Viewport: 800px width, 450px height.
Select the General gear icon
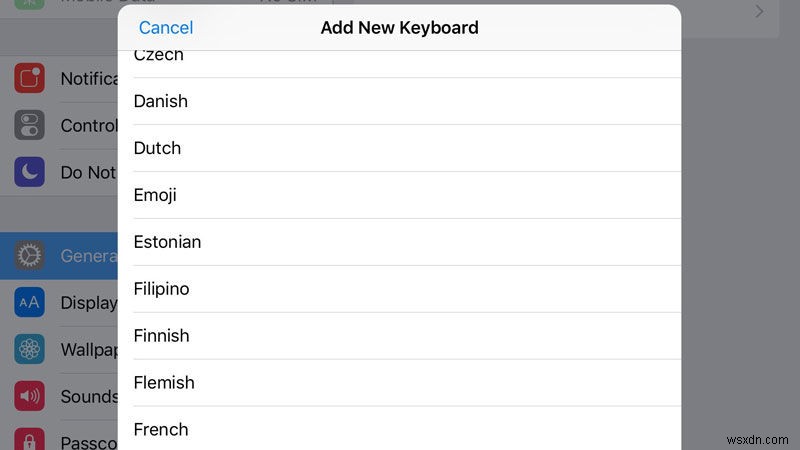tap(30, 256)
